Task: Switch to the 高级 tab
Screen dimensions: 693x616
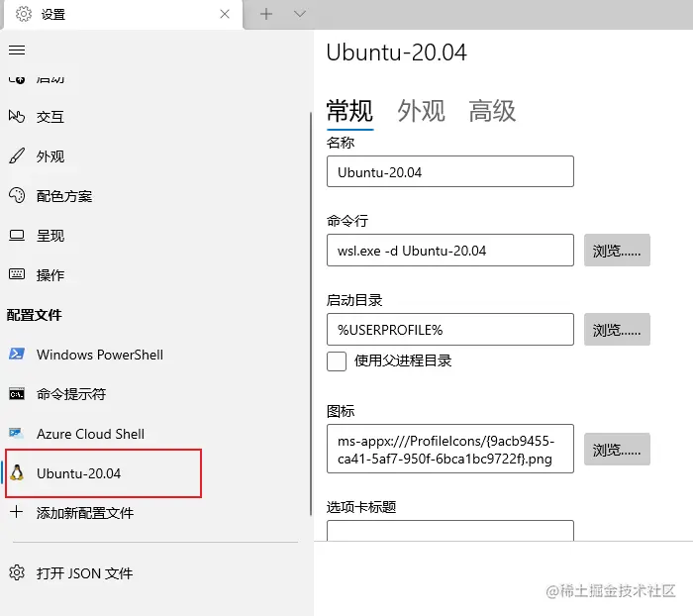Action: click(x=492, y=111)
